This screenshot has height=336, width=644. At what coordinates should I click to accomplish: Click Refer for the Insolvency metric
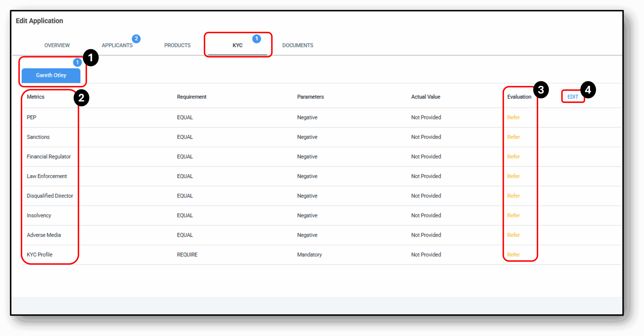pyautogui.click(x=513, y=215)
